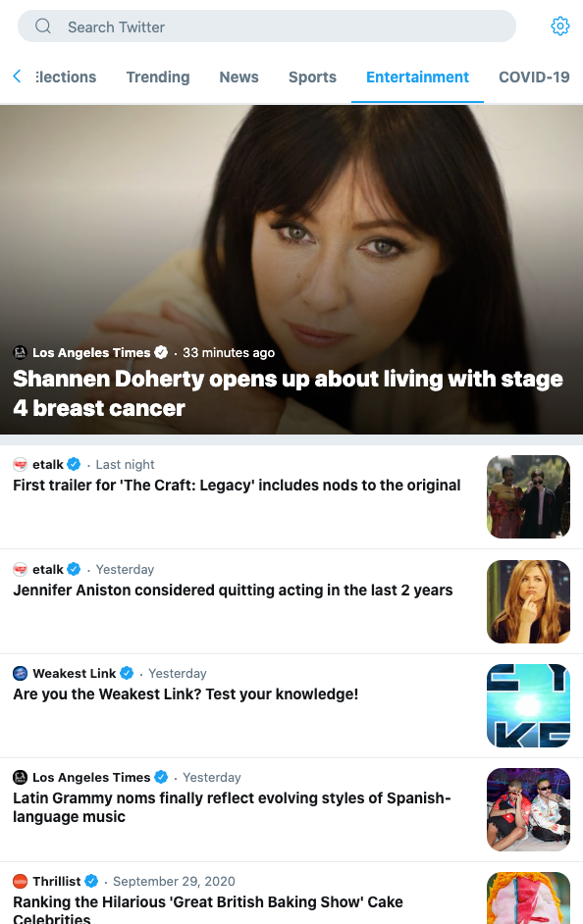
Task: Click the Latin Grammy noms story thumbnail
Action: [528, 809]
